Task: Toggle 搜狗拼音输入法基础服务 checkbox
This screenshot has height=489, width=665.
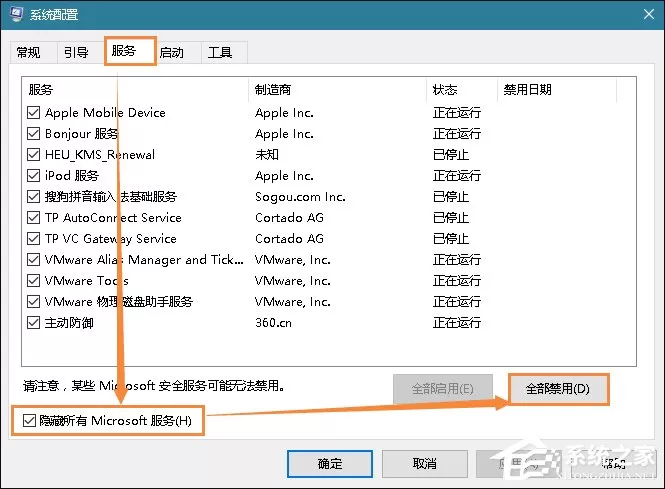Action: point(34,196)
